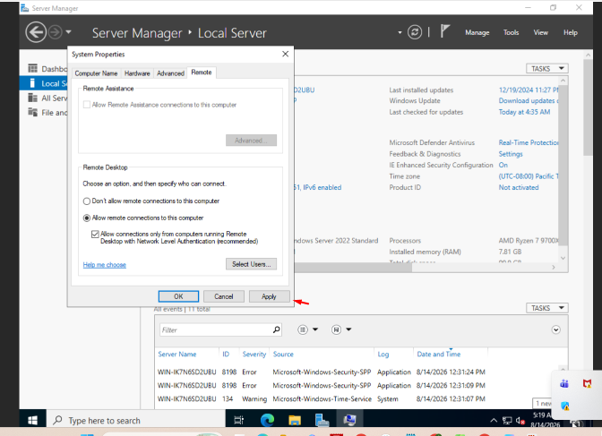
Task: Click the Today at 4:35 AM link
Action: point(524,112)
